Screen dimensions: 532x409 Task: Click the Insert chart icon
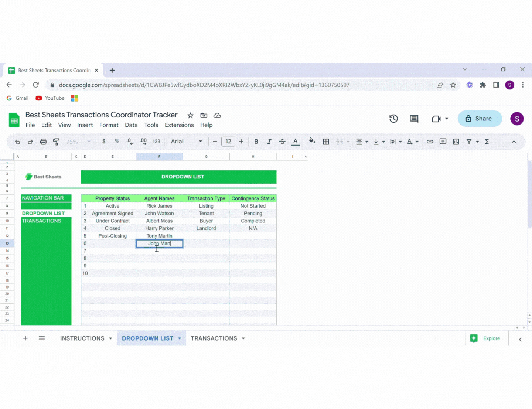coord(456,142)
